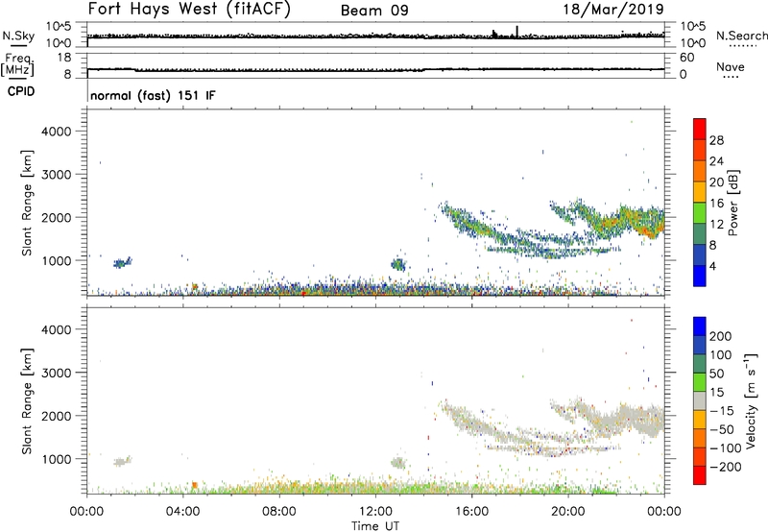Click the "4000" tick in power panel

57,132
